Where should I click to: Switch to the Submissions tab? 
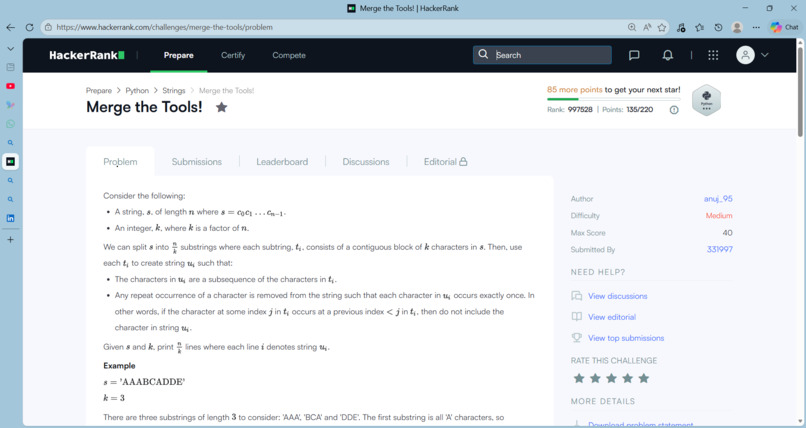tap(196, 162)
